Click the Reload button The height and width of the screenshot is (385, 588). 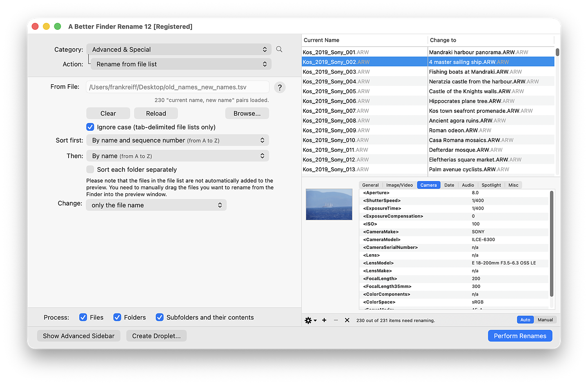tap(156, 113)
